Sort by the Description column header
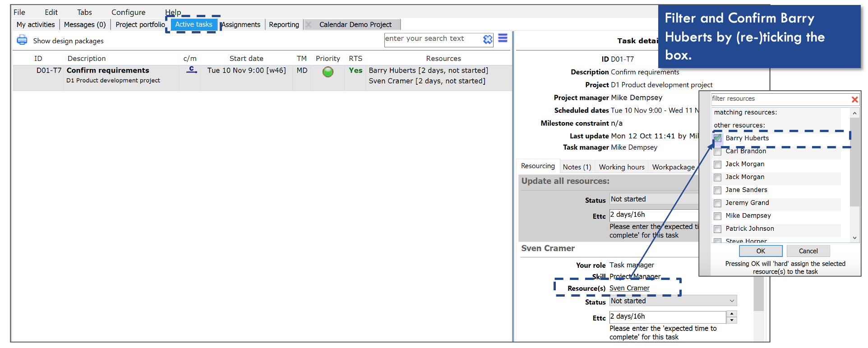The image size is (868, 348). pyautogui.click(x=86, y=59)
